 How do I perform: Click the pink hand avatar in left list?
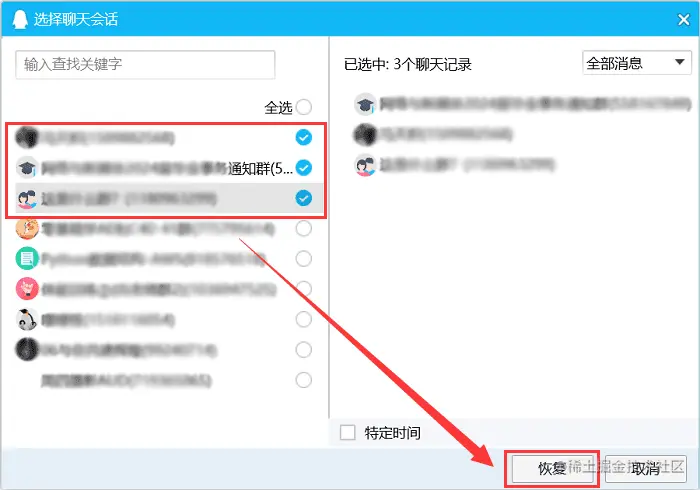[x=27, y=289]
